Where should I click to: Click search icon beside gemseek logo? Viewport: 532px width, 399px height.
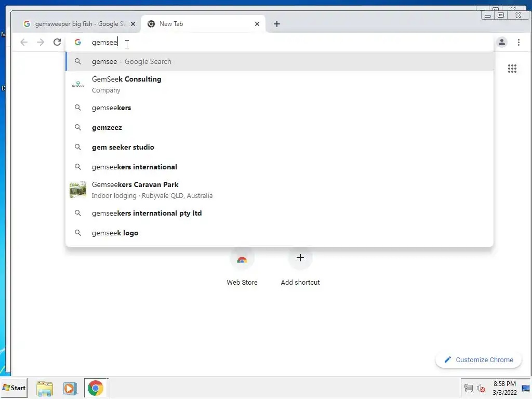coord(78,233)
